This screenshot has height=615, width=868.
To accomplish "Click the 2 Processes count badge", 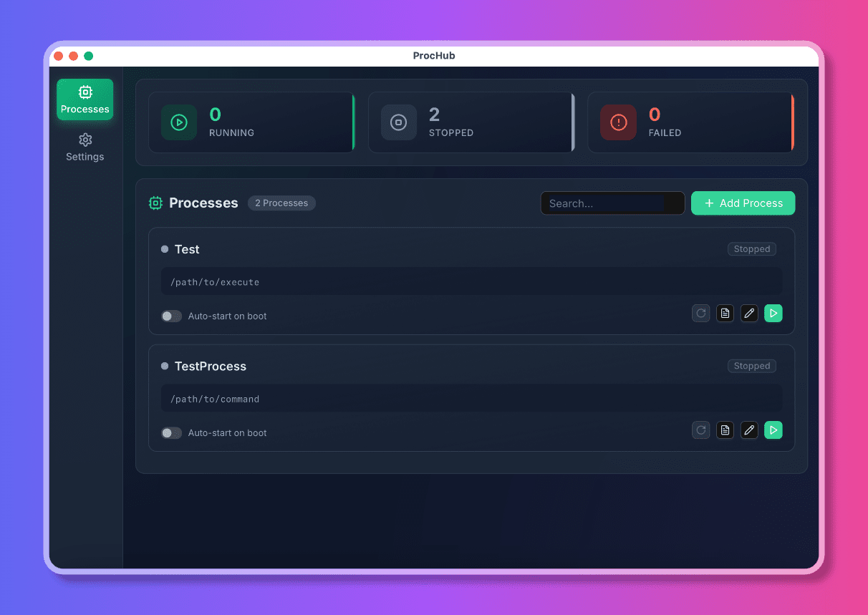I will click(x=281, y=203).
